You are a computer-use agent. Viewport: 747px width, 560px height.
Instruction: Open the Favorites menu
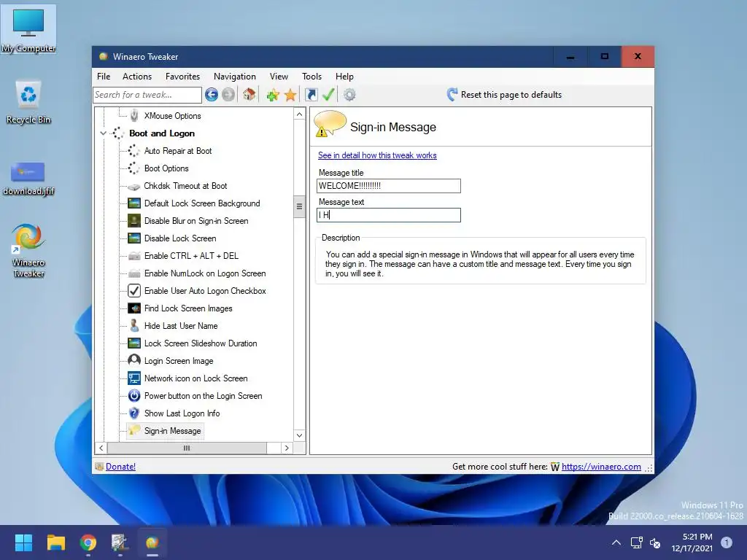(182, 76)
